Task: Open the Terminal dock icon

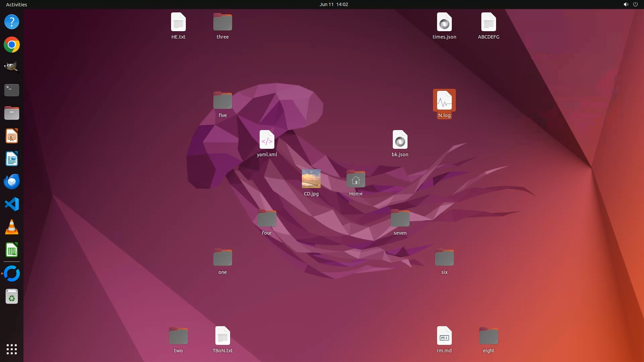Action: pos(12,90)
